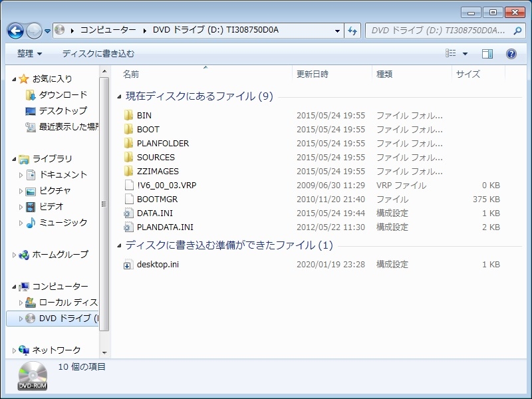Open recent pages dropdown beside Forward arrow
The image size is (532, 399).
[47, 31]
